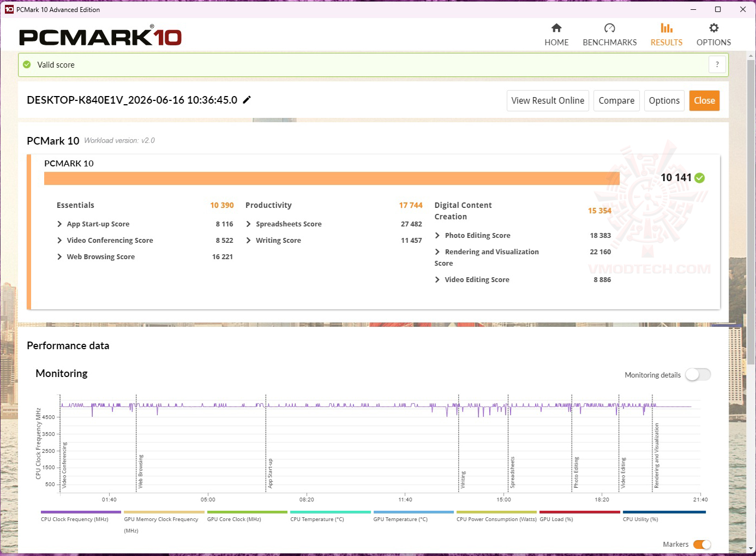Screen dimensions: 756x556
Task: Click the Digital Content Creation score 15 354
Action: click(599, 211)
